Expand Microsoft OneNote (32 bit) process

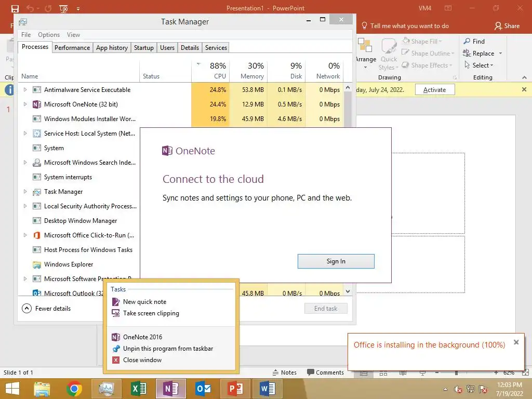(x=25, y=104)
